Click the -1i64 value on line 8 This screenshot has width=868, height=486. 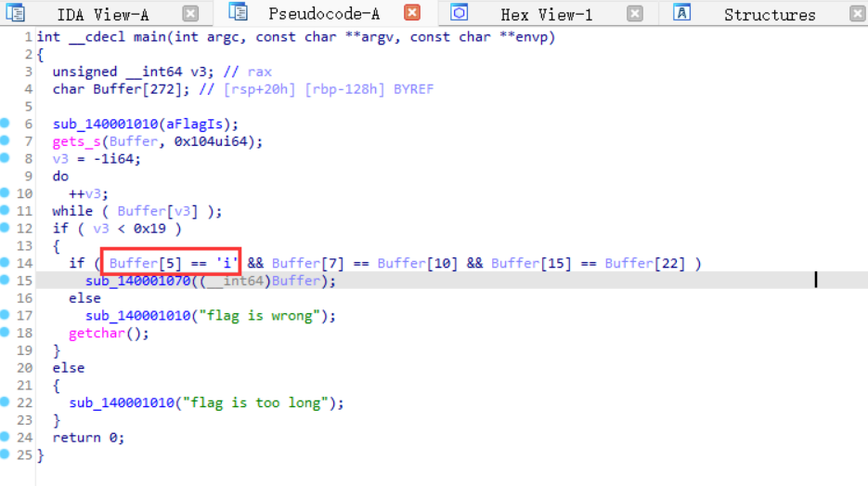[113, 159]
